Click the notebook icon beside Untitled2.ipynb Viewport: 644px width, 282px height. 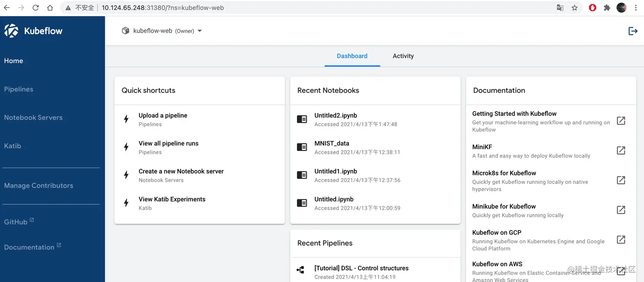(x=302, y=119)
